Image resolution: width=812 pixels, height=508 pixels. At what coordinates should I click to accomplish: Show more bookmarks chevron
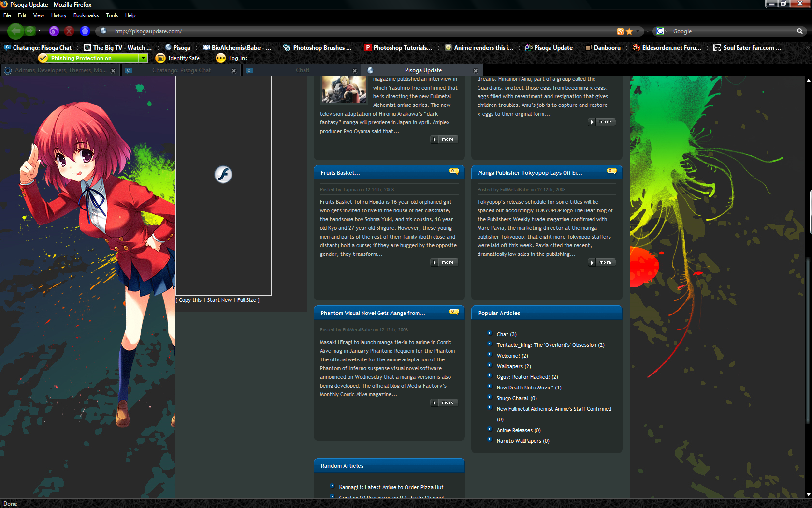click(x=806, y=48)
